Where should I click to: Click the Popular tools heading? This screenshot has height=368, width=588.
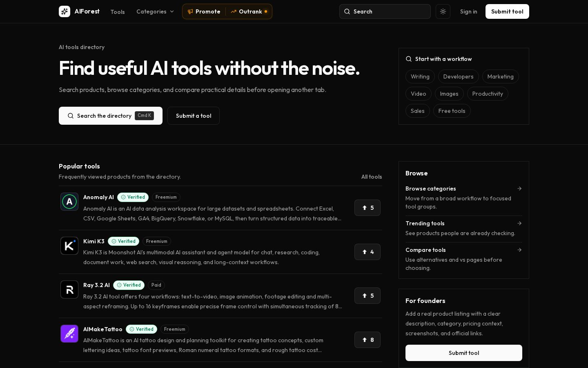pos(79,166)
